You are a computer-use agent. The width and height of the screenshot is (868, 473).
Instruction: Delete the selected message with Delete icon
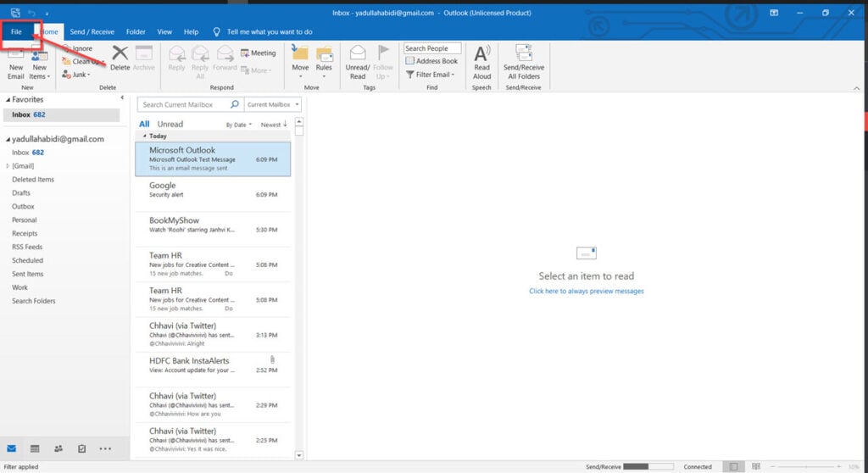click(x=120, y=58)
